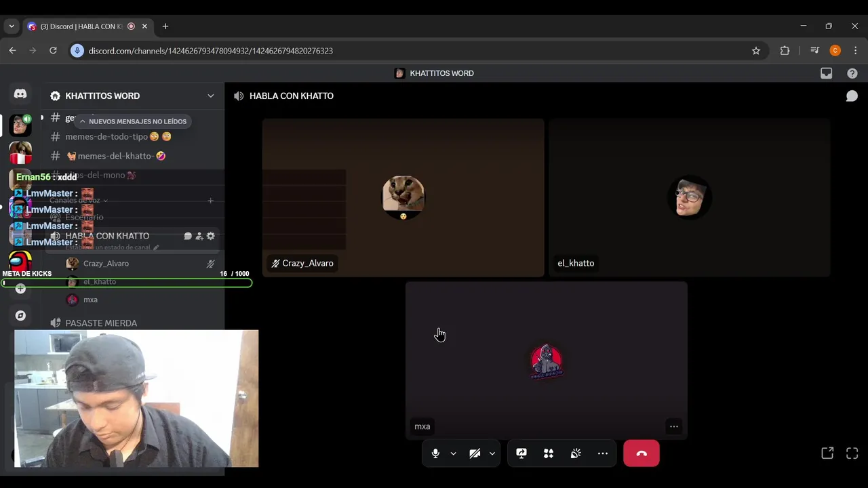This screenshot has height=488, width=868.
Task: Open a new browser tab
Action: tap(165, 26)
